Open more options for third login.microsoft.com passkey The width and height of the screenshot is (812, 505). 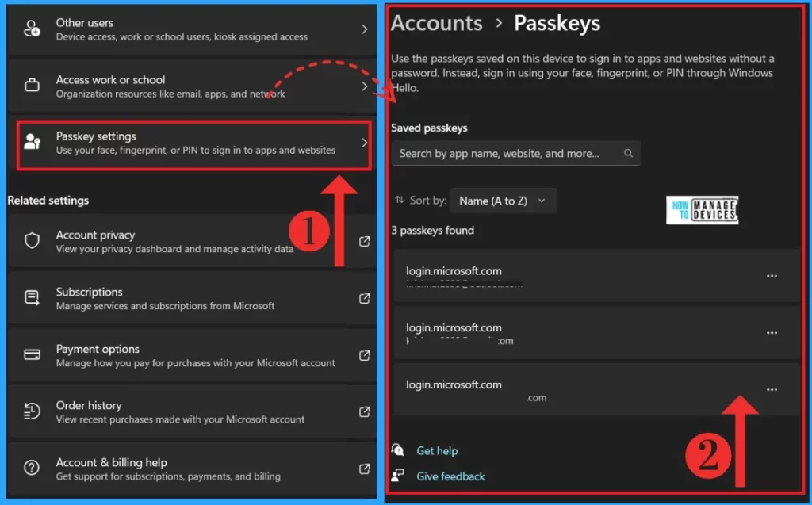(772, 389)
